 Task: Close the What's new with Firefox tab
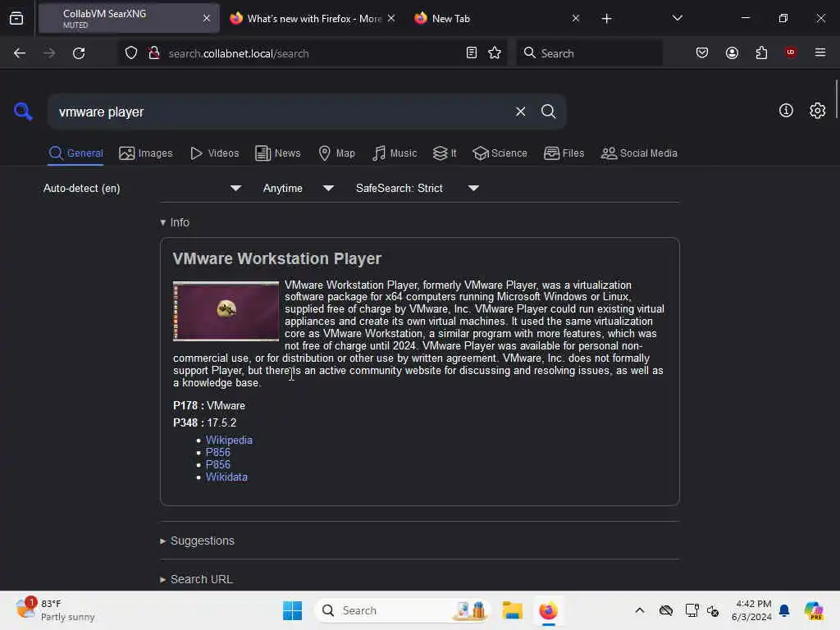391,18
